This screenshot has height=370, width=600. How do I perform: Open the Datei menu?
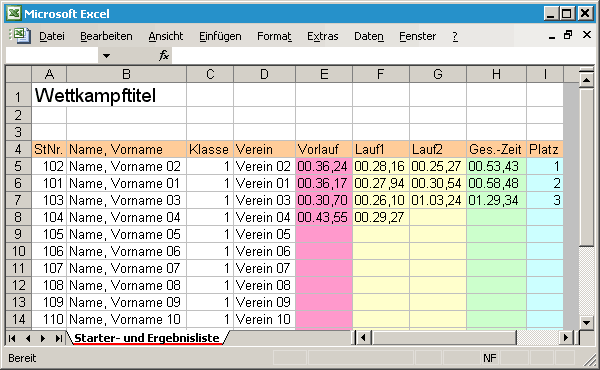(52, 36)
